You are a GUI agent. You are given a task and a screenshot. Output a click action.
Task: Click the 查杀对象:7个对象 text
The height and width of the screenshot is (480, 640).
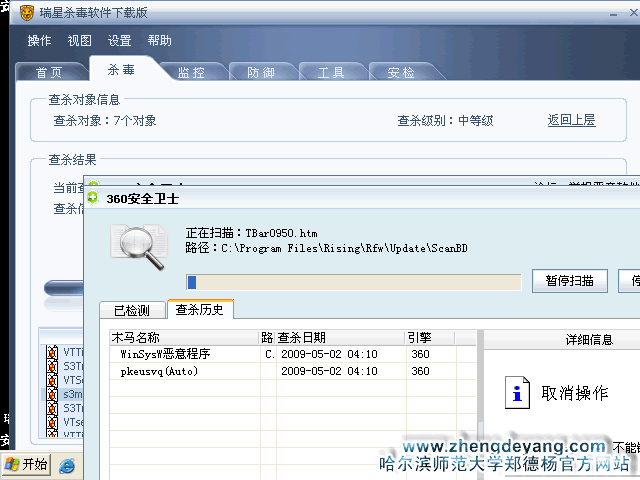tap(105, 120)
